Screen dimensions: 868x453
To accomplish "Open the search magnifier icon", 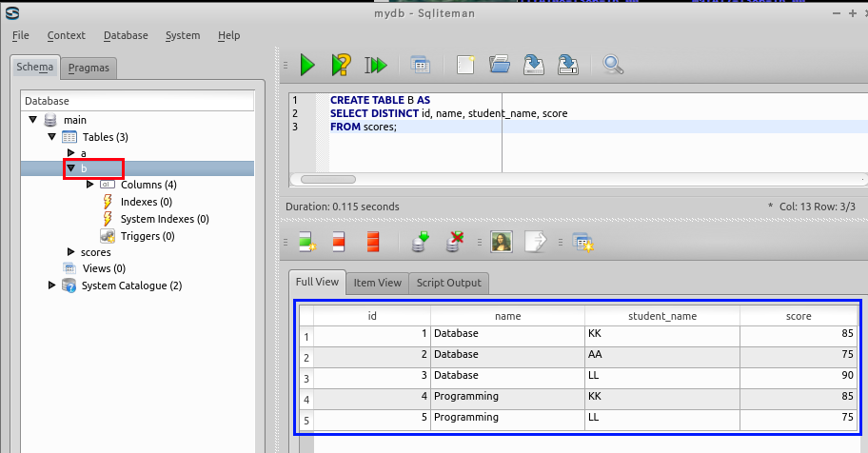I will tap(613, 65).
